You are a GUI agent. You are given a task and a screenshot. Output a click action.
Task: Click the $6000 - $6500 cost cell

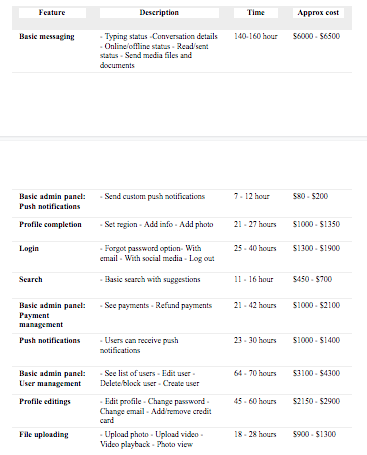coord(316,36)
